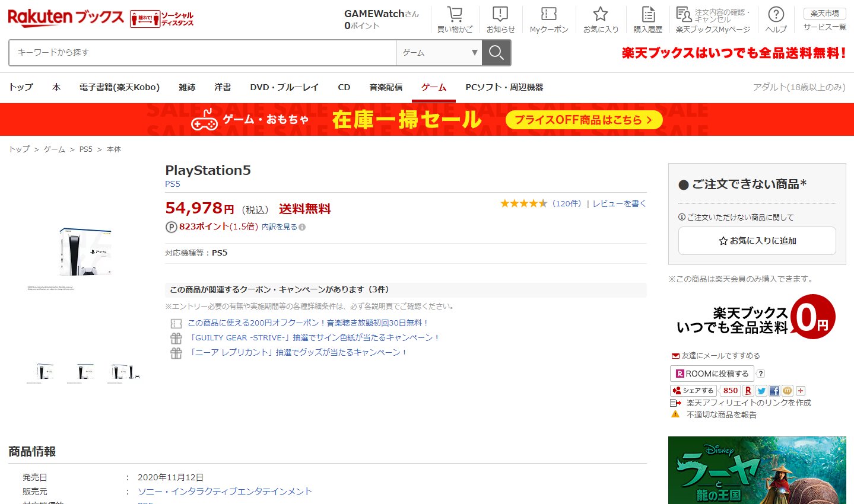Open the Myクーポン ticket icon
Image resolution: width=854 pixels, height=504 pixels.
click(x=549, y=14)
